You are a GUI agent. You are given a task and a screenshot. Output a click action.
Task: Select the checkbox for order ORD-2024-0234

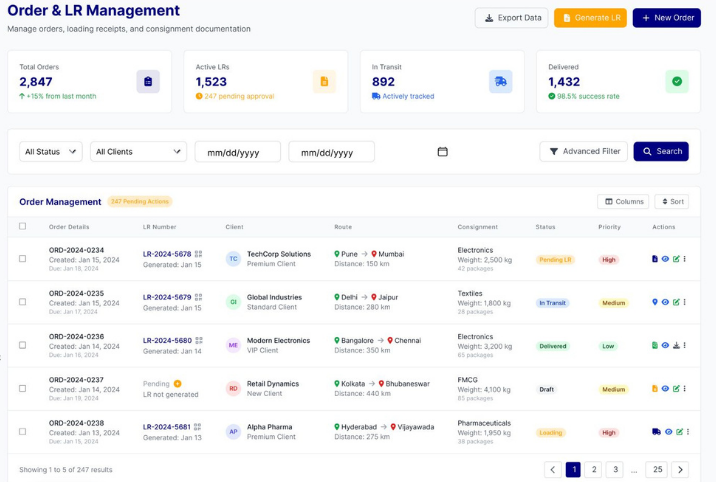pyautogui.click(x=23, y=259)
